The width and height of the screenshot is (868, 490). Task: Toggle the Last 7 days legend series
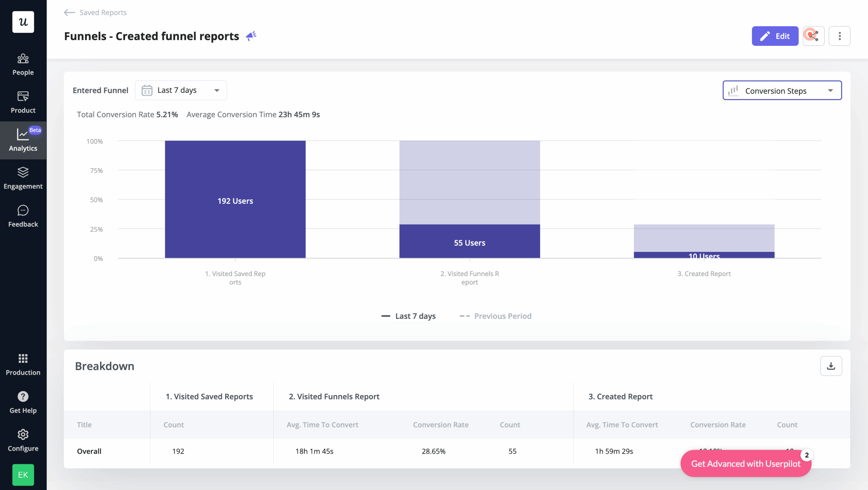pyautogui.click(x=409, y=316)
